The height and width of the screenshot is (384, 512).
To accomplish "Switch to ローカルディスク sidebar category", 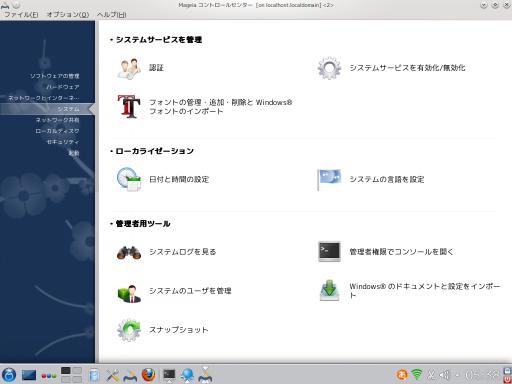I will pos(57,131).
